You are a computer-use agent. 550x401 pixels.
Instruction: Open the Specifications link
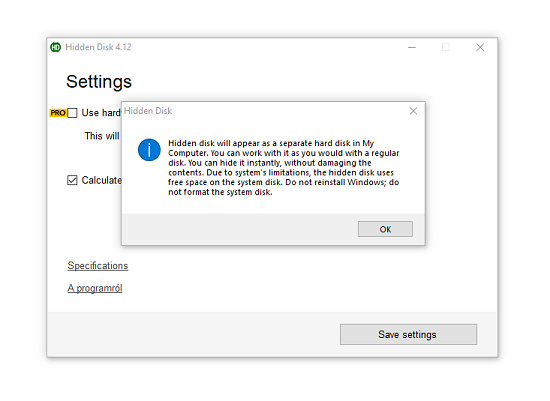click(98, 266)
